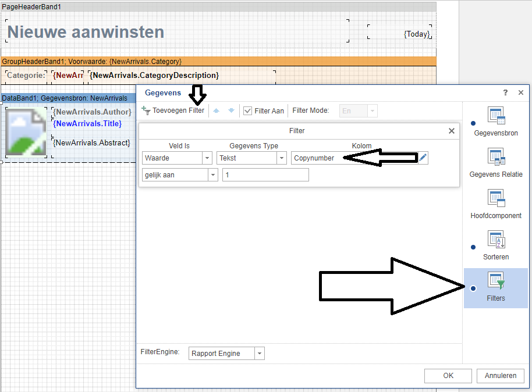Image resolution: width=532 pixels, height=392 pixels.
Task: Select the image placeholder in DataBand1
Action: pyautogui.click(x=25, y=132)
